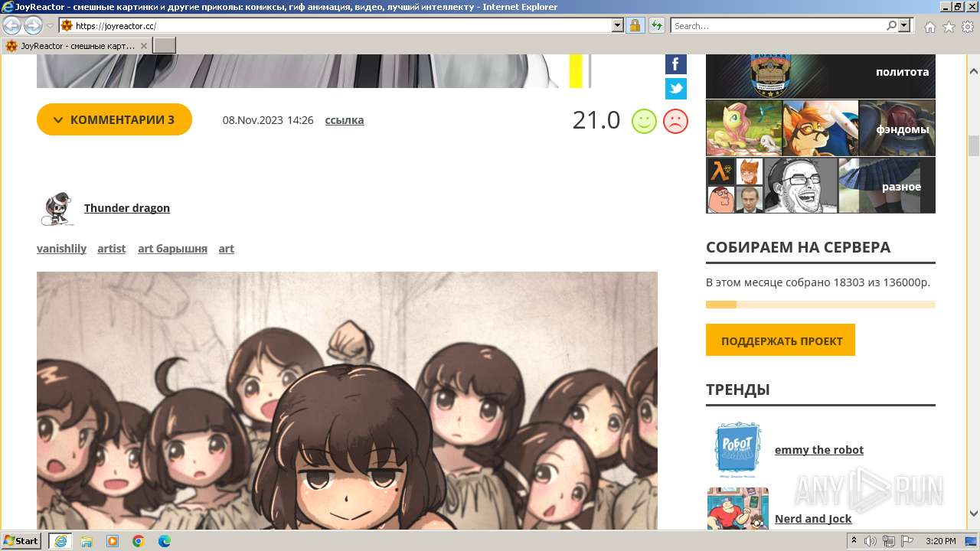The image size is (980, 551).
Task: Click the volume speaker tray icon
Action: (x=871, y=541)
